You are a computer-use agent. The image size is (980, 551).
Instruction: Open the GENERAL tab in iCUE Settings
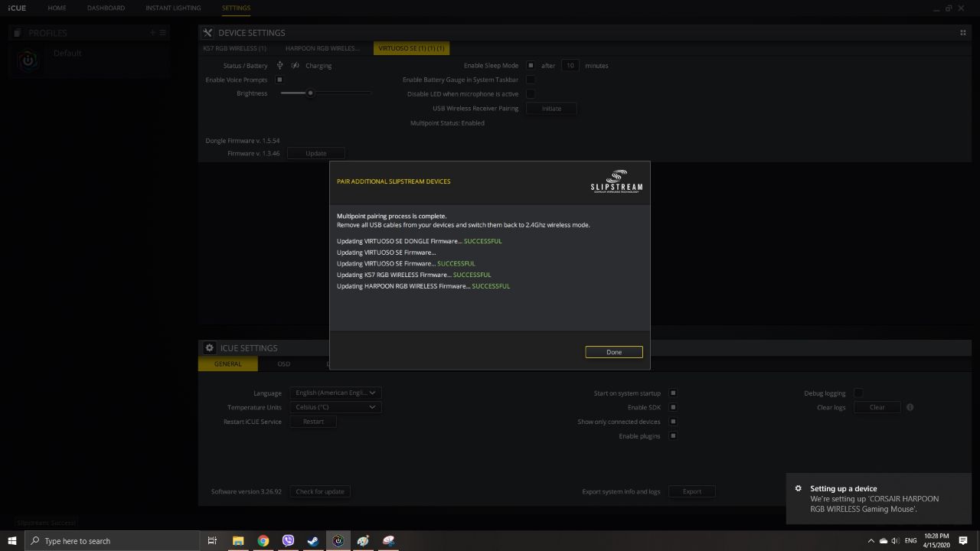coord(227,364)
